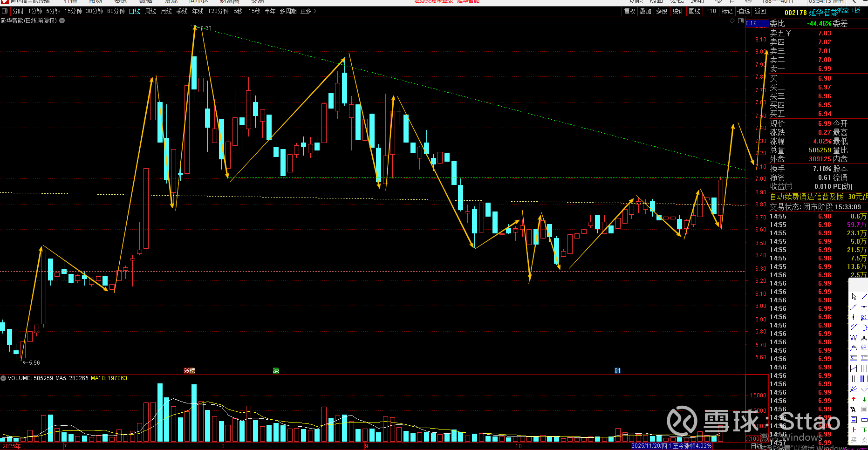Open the F10 company info button

click(711, 11)
